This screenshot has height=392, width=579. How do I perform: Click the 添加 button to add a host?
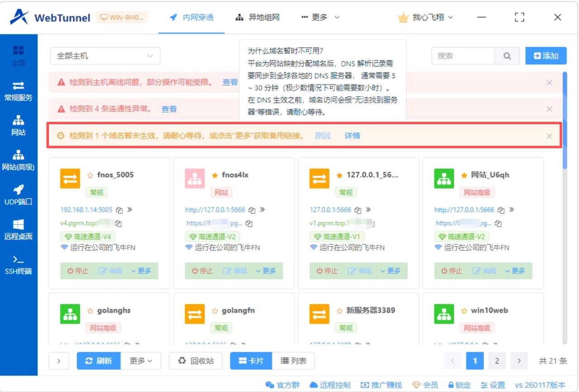[546, 55]
